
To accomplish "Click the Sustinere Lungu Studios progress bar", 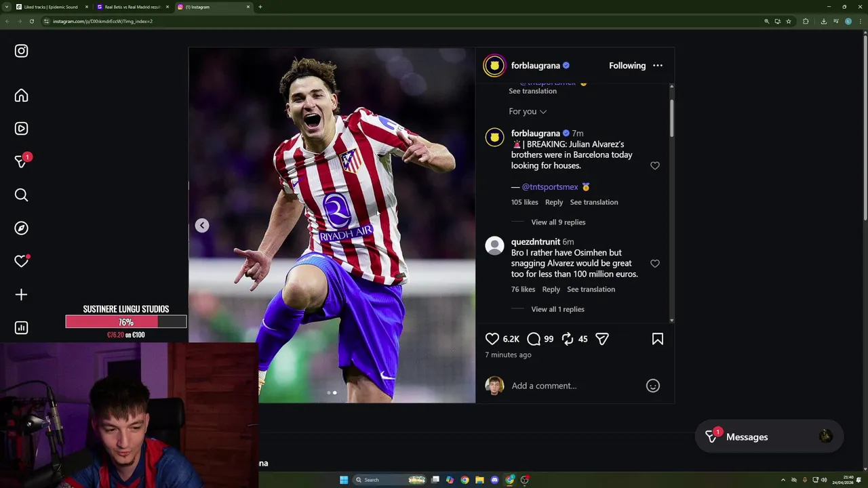I will coord(126,322).
